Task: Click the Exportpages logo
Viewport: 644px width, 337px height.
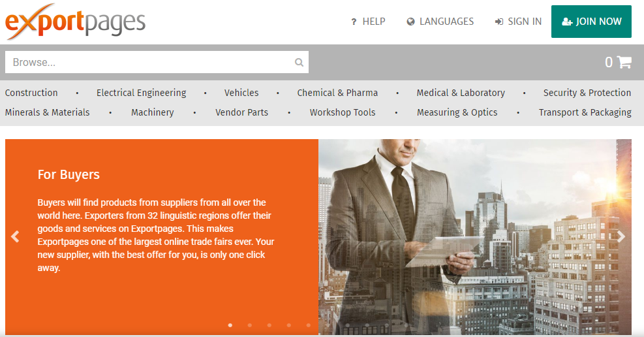Action: click(75, 22)
